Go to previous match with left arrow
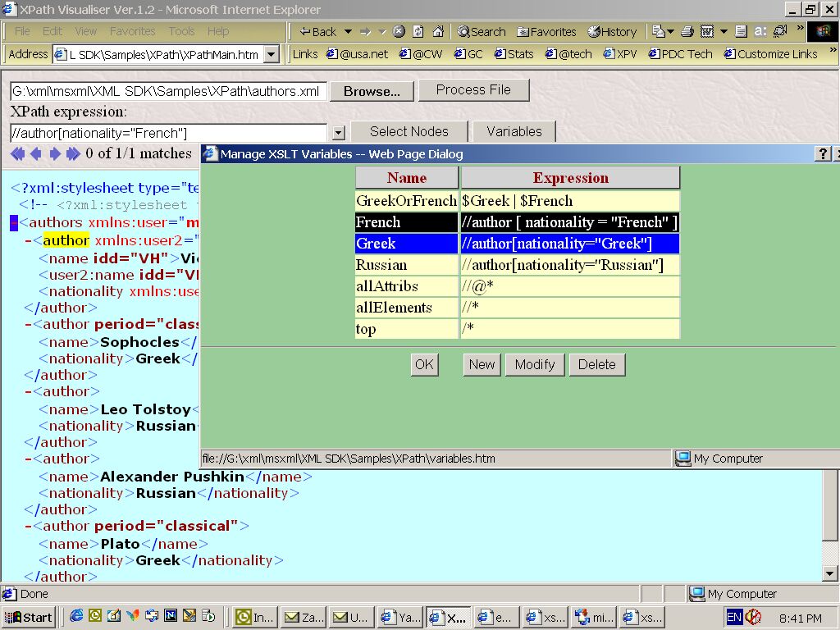This screenshot has width=840, height=630. 36,154
